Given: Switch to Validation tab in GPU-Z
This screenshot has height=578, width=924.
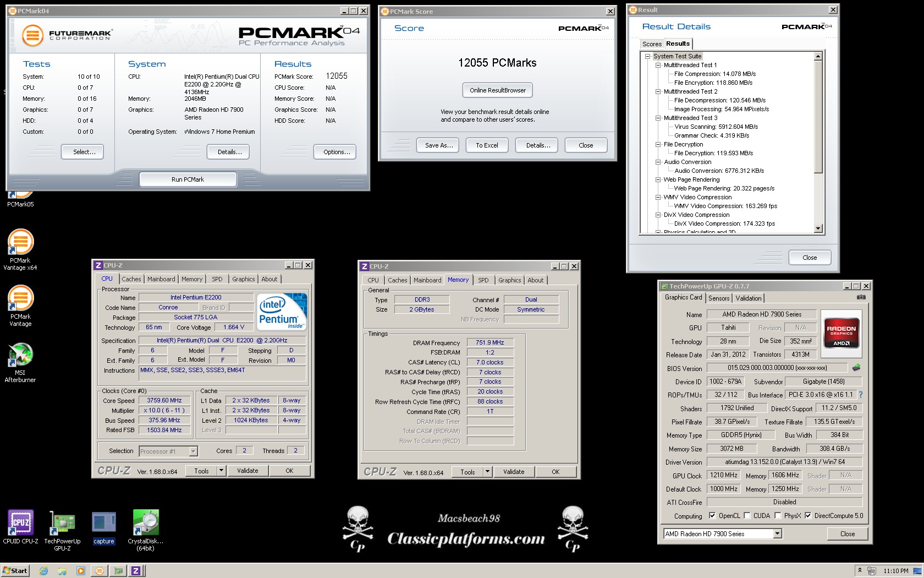Looking at the screenshot, I should click(749, 298).
